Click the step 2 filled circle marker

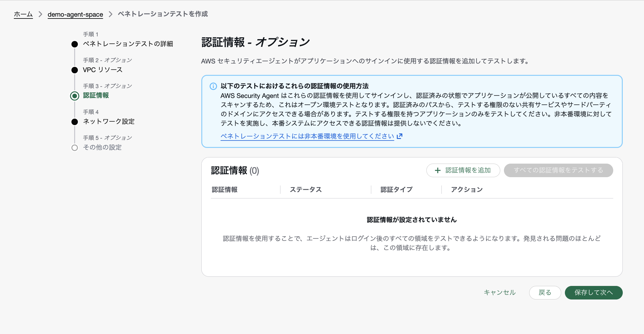pos(74,70)
